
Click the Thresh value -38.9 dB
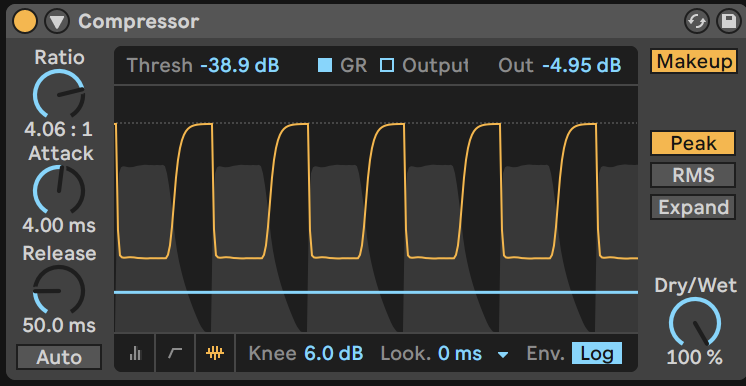click(240, 65)
